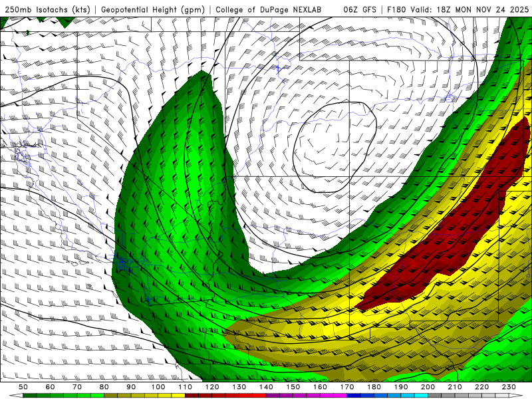Viewport: 532px width, 399px height.
Task: Click the bright yellow swatch ending at 110 kts
Action: 178,396
